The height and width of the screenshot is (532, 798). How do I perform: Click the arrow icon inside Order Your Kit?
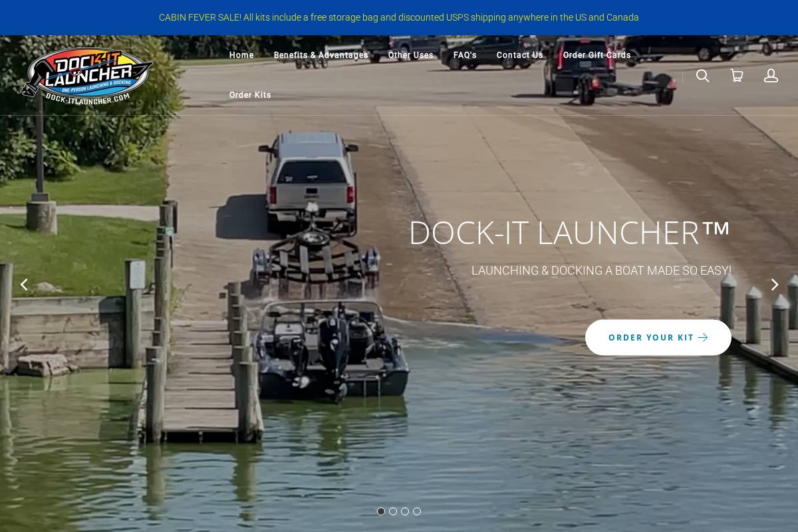point(703,337)
